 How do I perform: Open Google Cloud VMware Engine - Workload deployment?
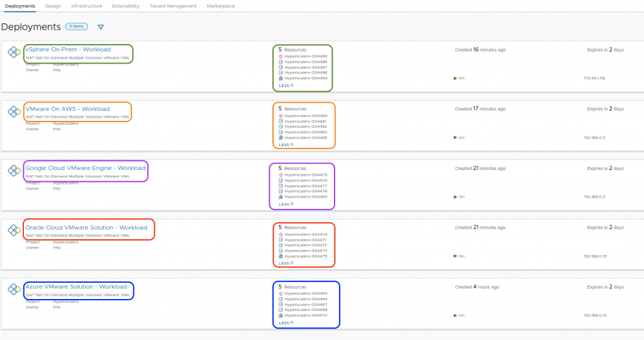pos(86,168)
